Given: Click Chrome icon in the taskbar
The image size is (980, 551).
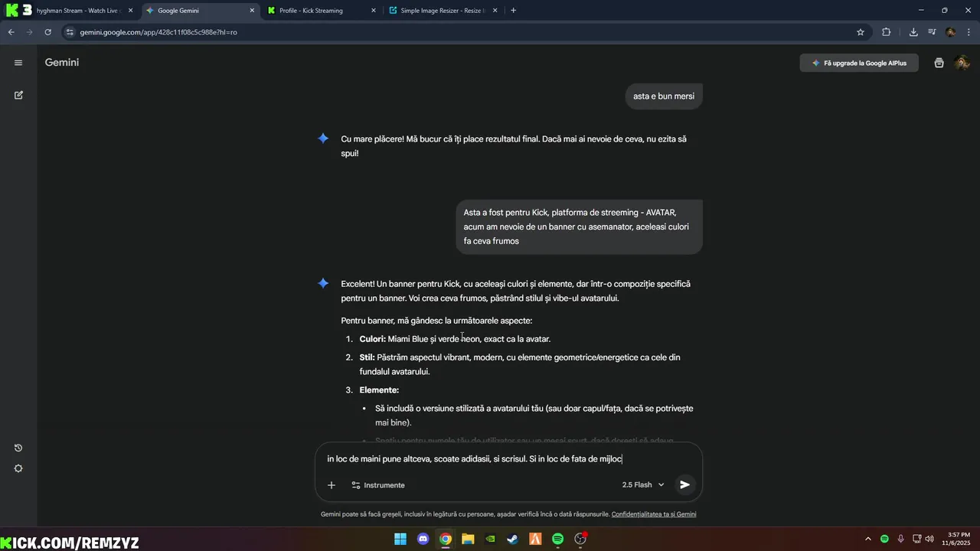Looking at the screenshot, I should click(446, 539).
